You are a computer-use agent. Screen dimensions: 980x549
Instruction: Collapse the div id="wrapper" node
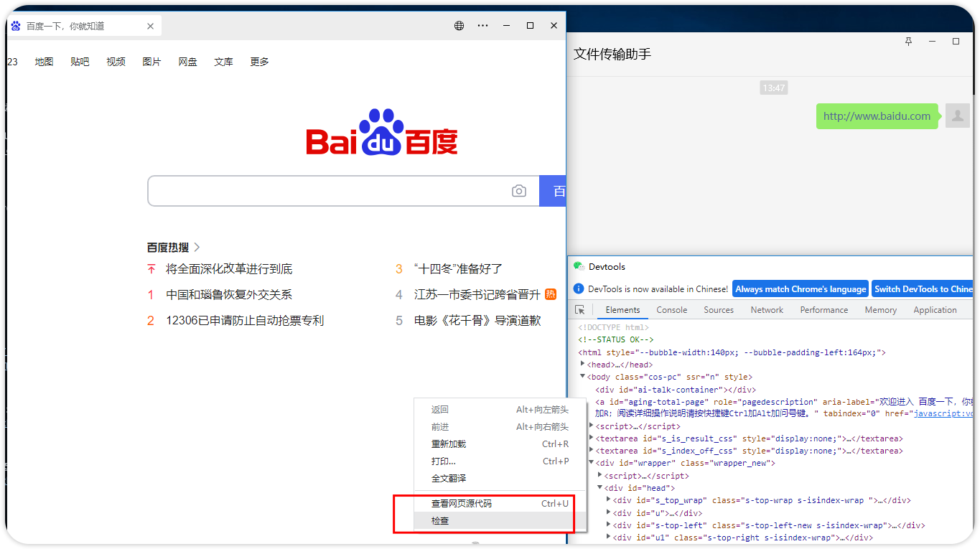pos(592,462)
